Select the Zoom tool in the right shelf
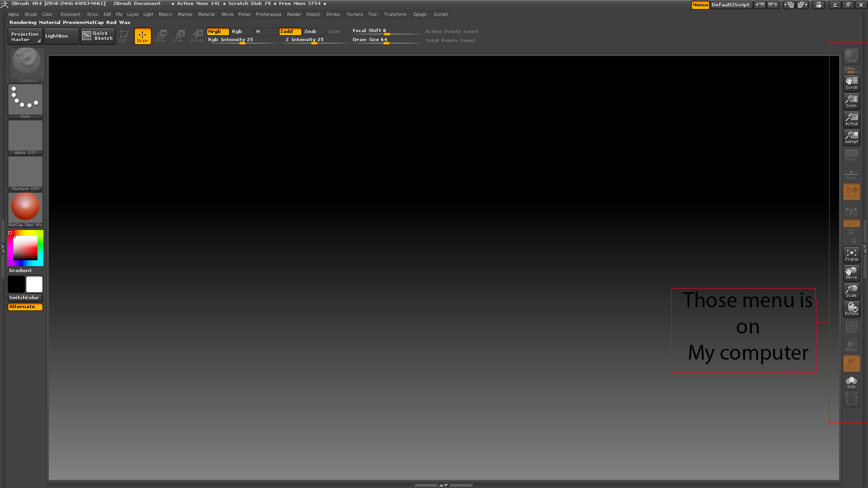Image resolution: width=868 pixels, height=488 pixels. coord(851,100)
